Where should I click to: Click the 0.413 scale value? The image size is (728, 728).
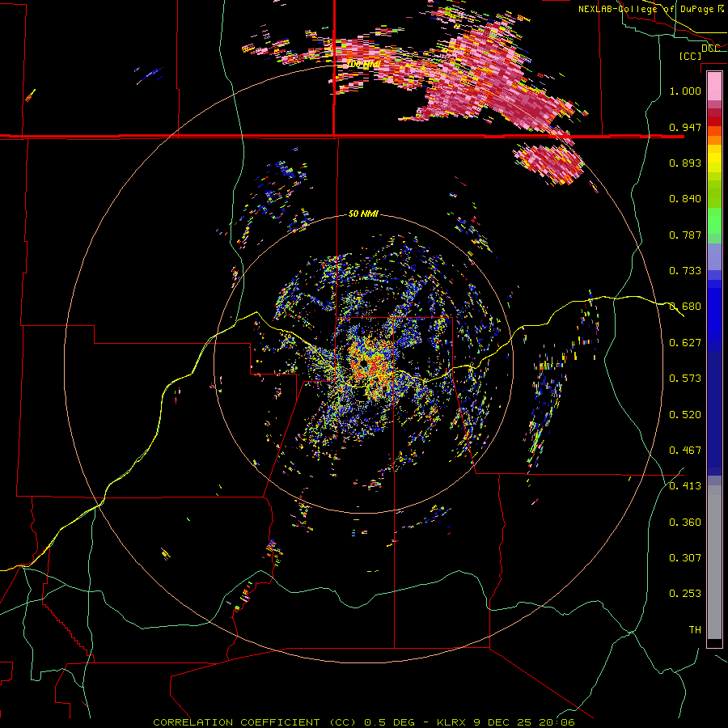685,486
